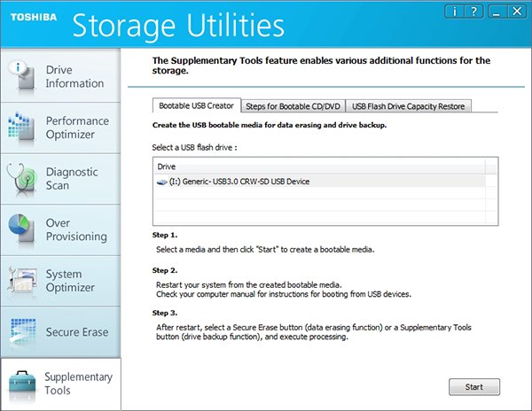This screenshot has width=532, height=411.
Task: Click the 'Select a USB flash drive :' label
Action: click(x=194, y=148)
